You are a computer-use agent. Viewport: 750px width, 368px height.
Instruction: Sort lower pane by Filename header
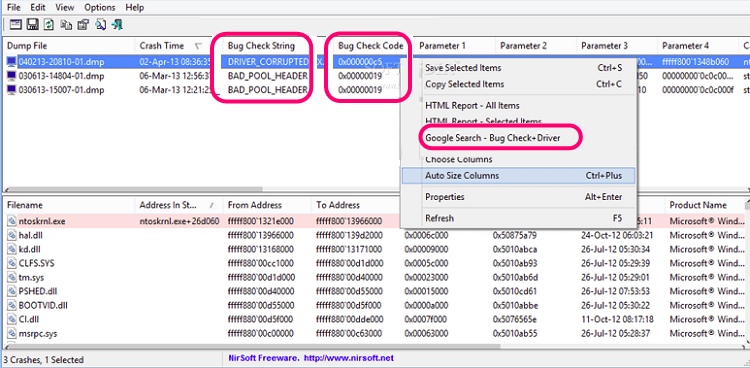click(68, 205)
